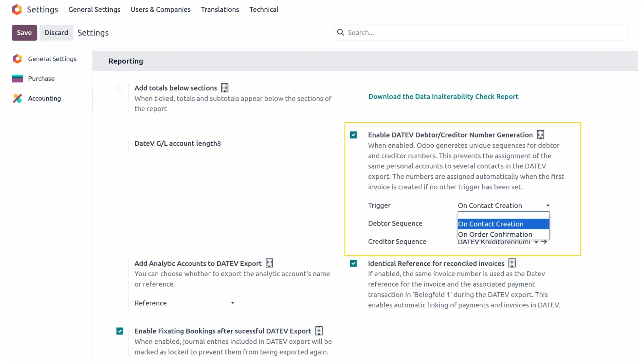Click the enterprise icon beside Add totals below sections
Viewport: 644px width, 362px height.
[224, 87]
